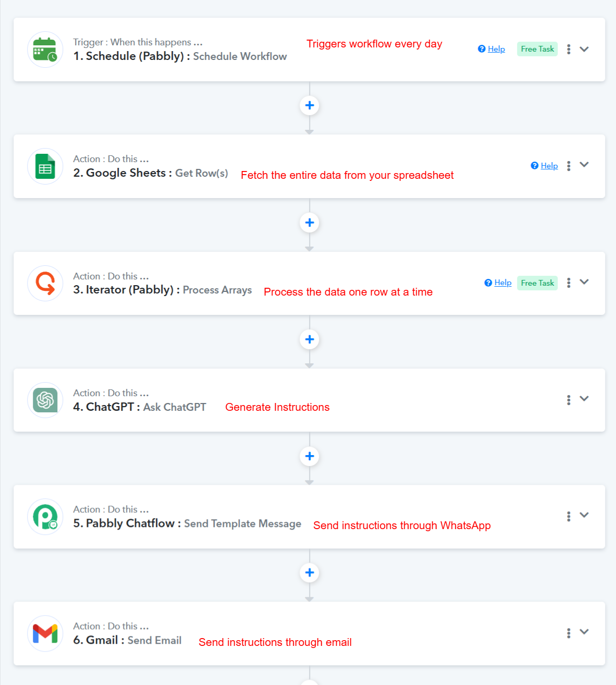The height and width of the screenshot is (685, 616).
Task: Expand the Google Sheets Get Row(s) step
Action: [584, 165]
